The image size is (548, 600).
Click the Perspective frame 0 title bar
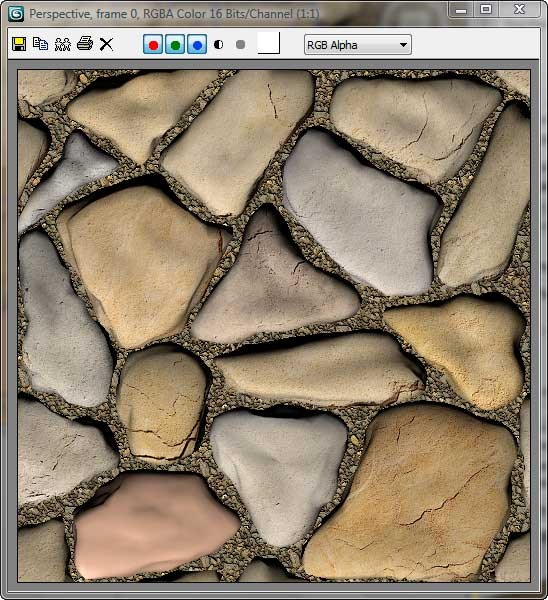click(x=174, y=14)
